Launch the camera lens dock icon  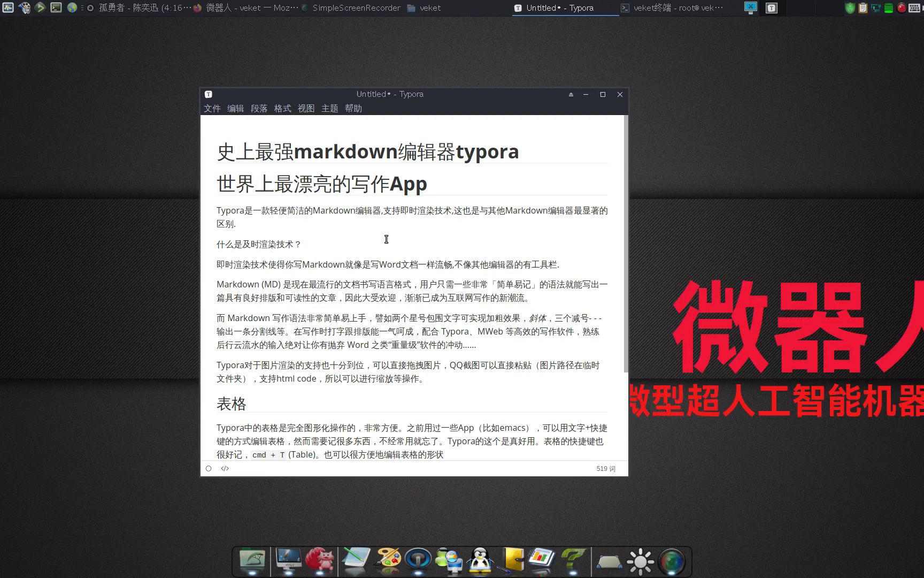click(x=672, y=562)
